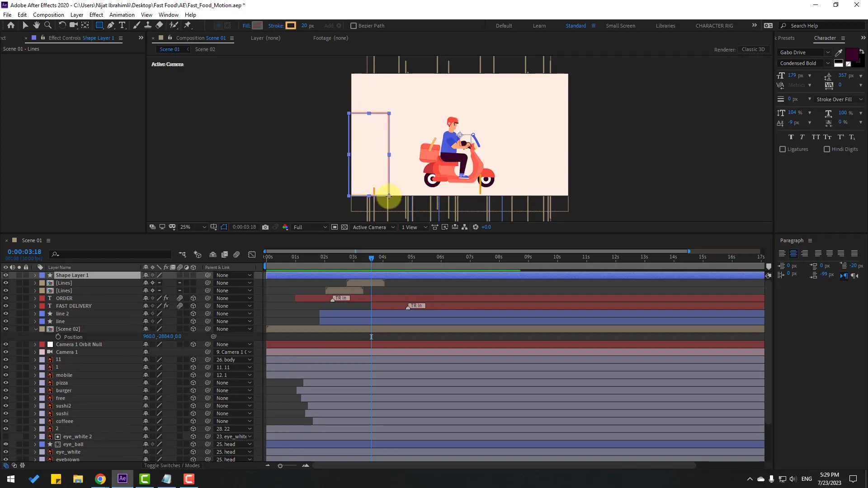
Task: Switch to the Scene 02 tab
Action: pos(205,49)
